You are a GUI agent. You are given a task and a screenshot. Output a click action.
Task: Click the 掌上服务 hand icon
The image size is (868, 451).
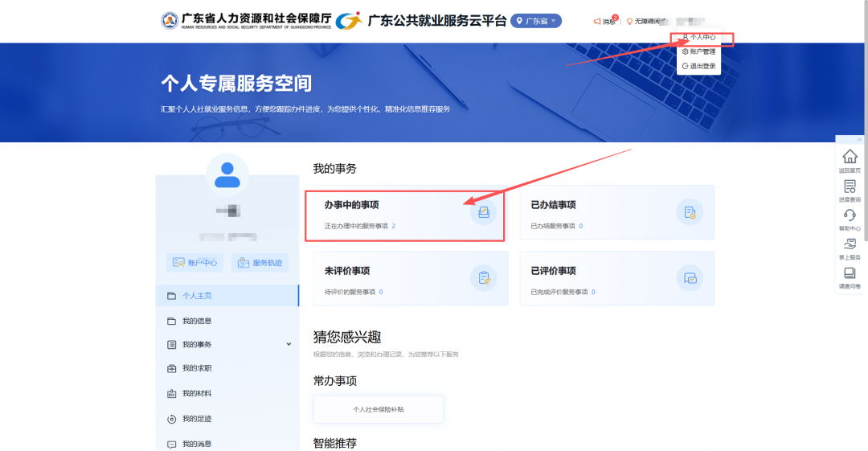coord(850,244)
